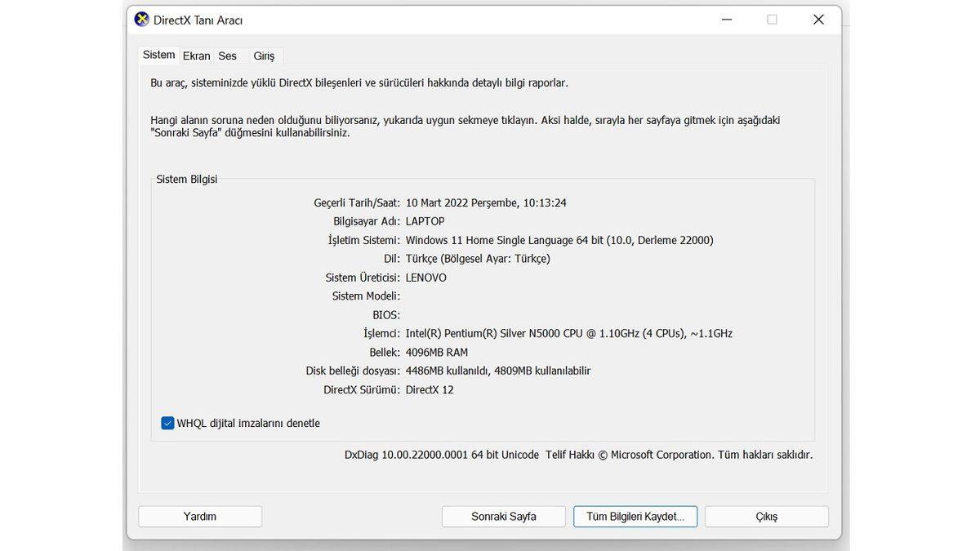
Task: Go to the Giriş tab
Action: (264, 56)
